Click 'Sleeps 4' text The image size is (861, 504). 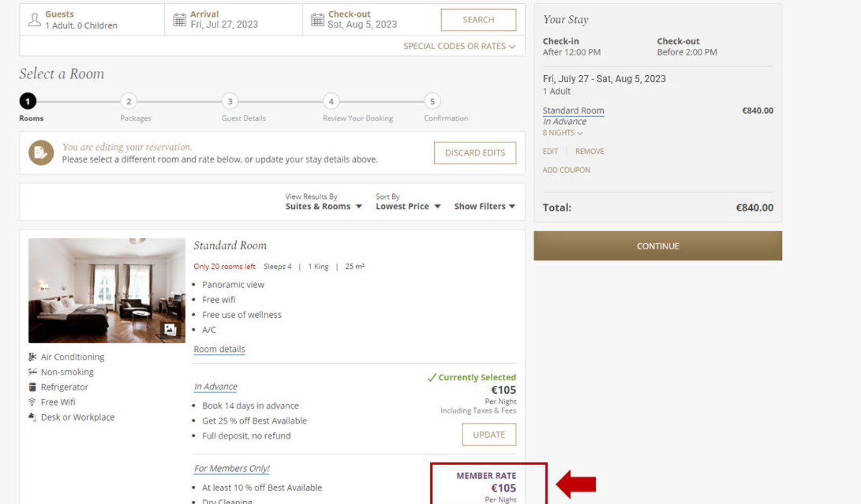[278, 267]
